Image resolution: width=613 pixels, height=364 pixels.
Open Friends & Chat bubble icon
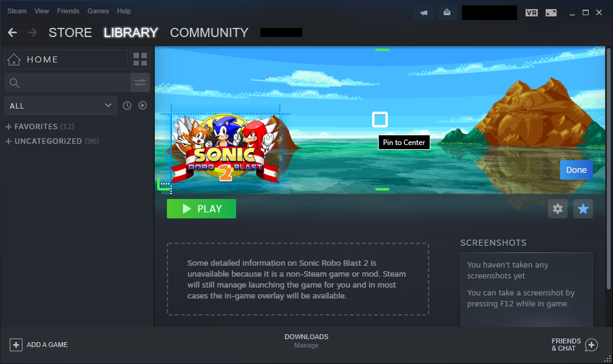592,345
